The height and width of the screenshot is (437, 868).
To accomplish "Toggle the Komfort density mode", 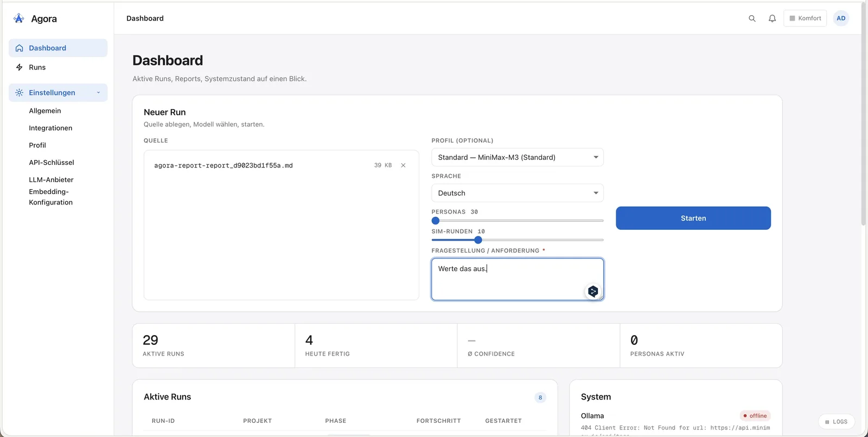I will tap(805, 18).
